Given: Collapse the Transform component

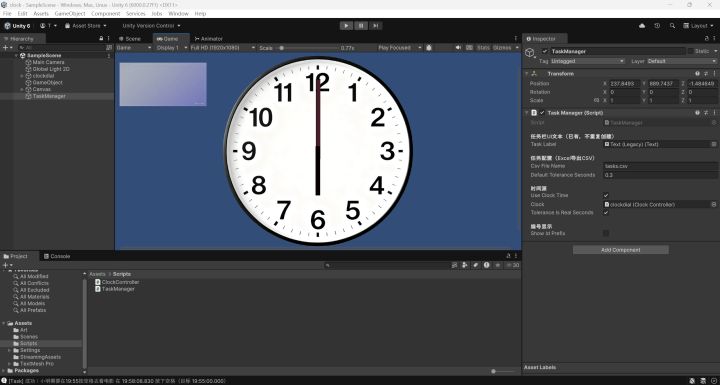Looking at the screenshot, I should tap(527, 74).
